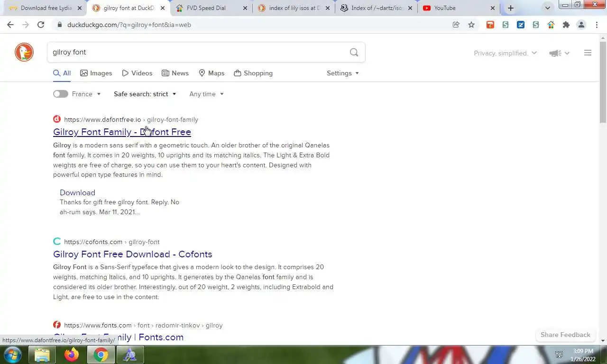Click the browser address bar URL
Screen dimensions: 607x364
click(129, 25)
